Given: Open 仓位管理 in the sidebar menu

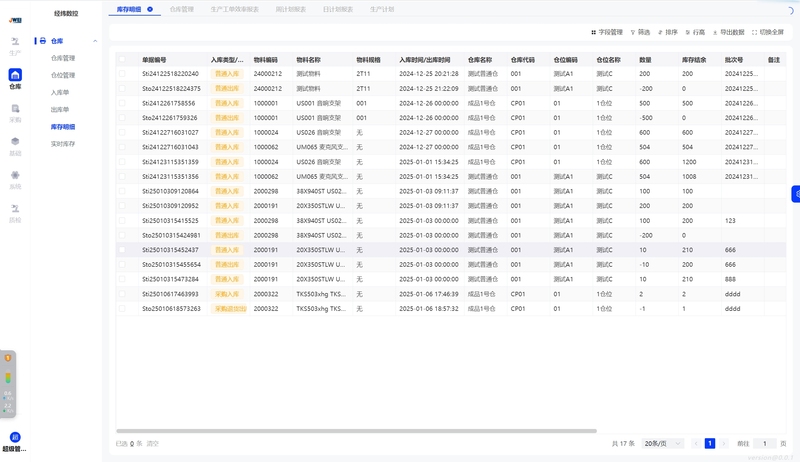Looking at the screenshot, I should [63, 75].
